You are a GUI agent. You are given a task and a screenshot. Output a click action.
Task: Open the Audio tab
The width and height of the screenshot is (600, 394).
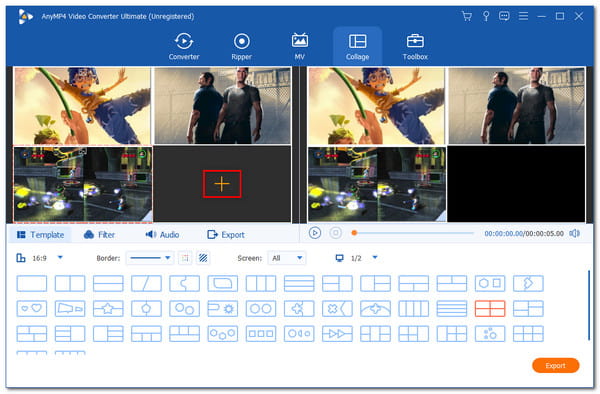pos(162,234)
